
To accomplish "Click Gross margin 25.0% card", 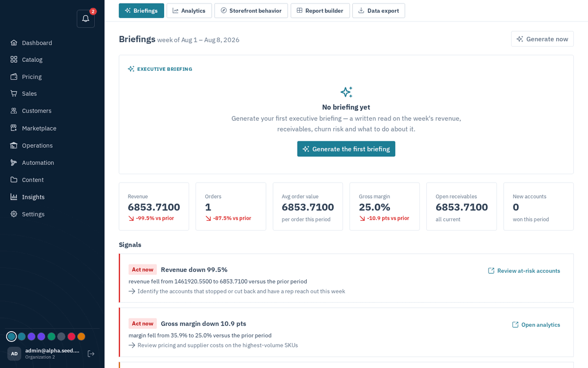I will [x=385, y=207].
